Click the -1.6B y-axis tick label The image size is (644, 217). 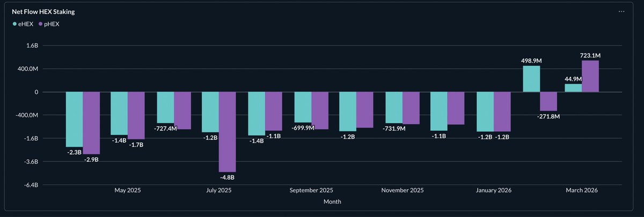tap(30, 138)
